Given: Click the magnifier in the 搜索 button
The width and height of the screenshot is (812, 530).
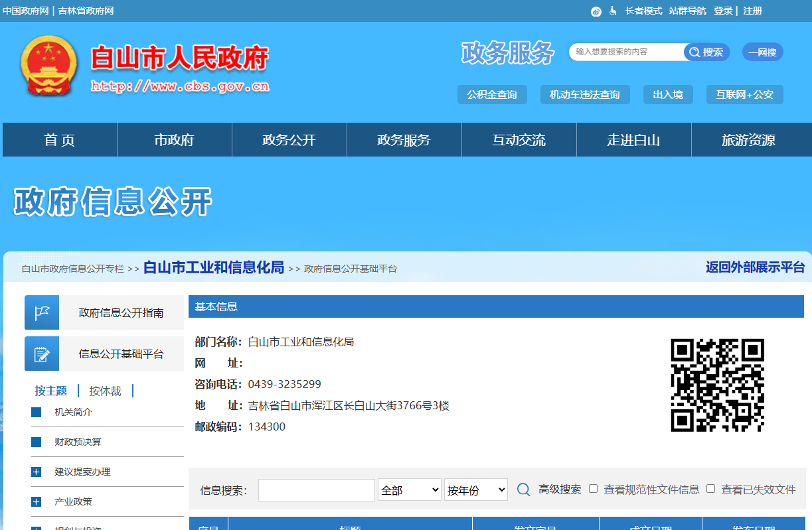Looking at the screenshot, I should 694,52.
